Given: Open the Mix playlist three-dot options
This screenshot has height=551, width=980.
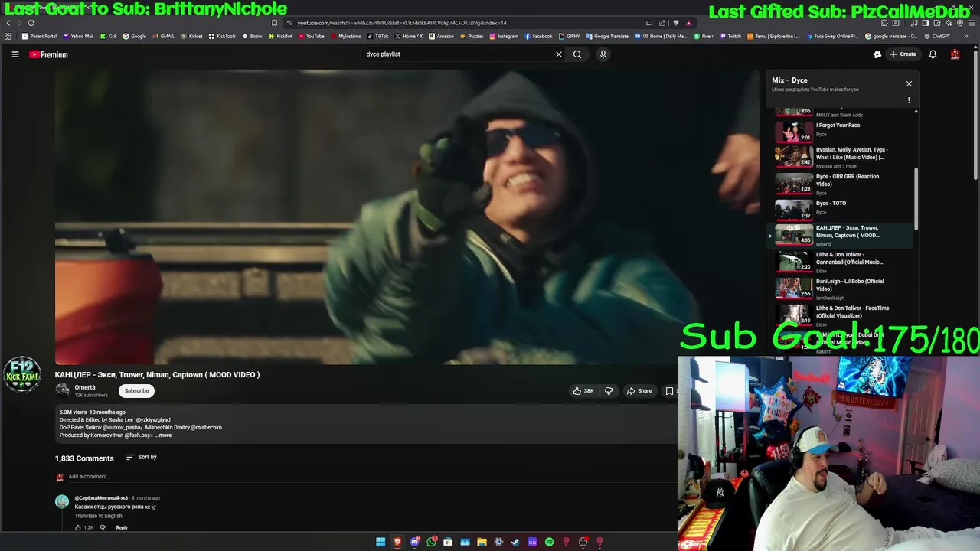Looking at the screenshot, I should click(909, 100).
